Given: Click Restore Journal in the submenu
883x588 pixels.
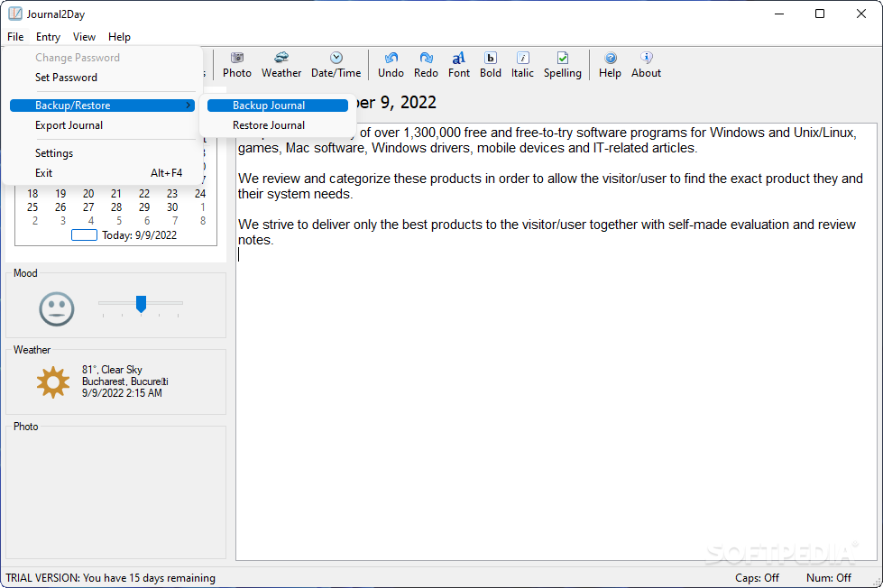Looking at the screenshot, I should point(278,125).
